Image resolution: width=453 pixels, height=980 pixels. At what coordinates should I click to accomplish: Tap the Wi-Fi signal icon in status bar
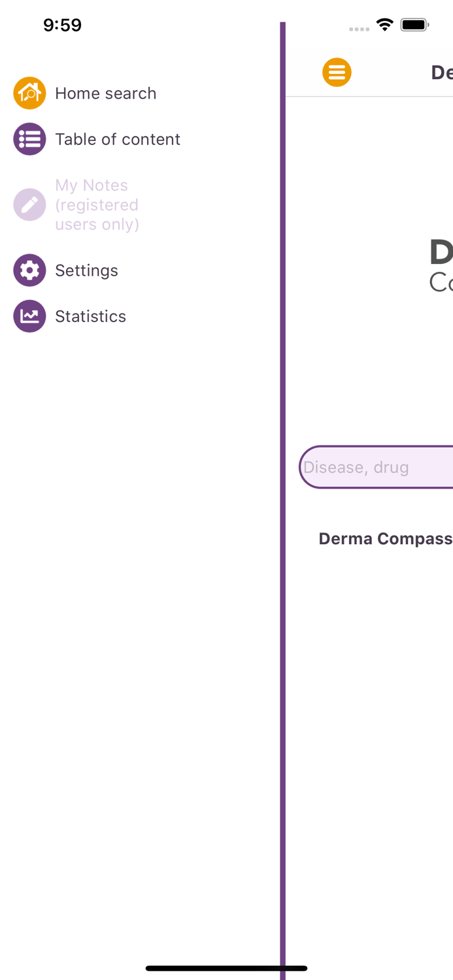coord(384,25)
